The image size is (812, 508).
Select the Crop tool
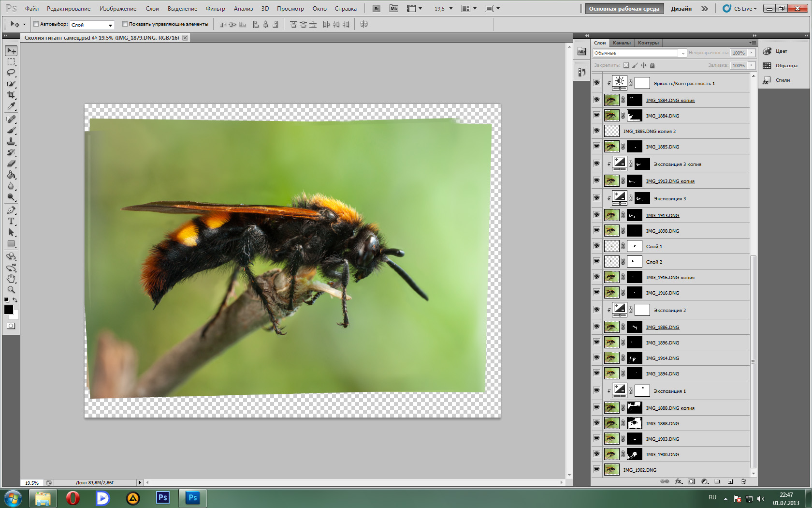coord(11,95)
